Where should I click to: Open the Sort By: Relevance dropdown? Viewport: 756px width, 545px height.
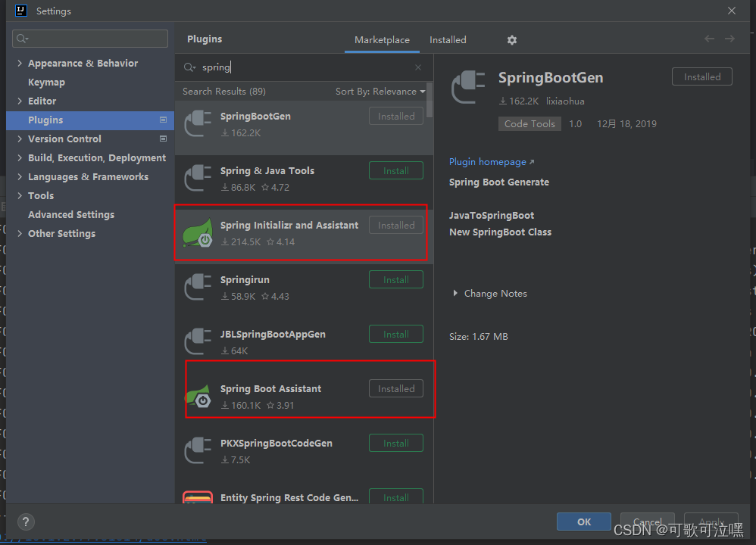click(380, 92)
